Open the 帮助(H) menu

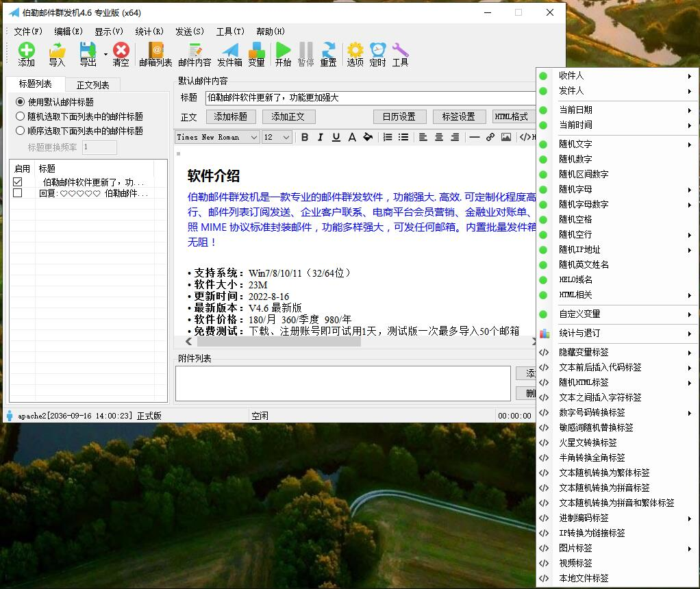(270, 32)
